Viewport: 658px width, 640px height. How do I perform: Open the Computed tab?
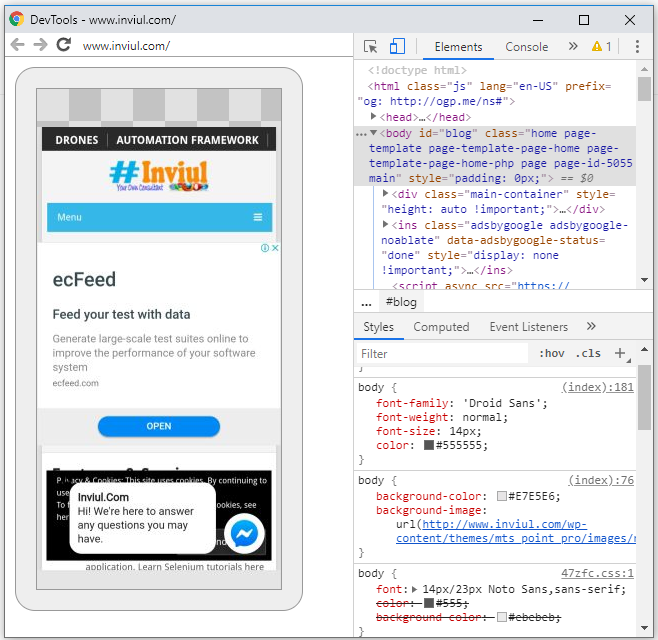click(x=441, y=327)
